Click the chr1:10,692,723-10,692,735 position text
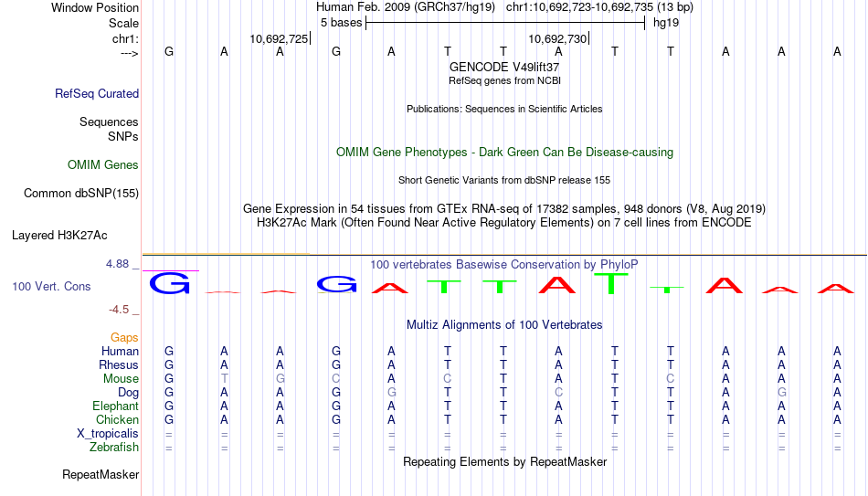The width and height of the screenshot is (868, 496). [599, 7]
